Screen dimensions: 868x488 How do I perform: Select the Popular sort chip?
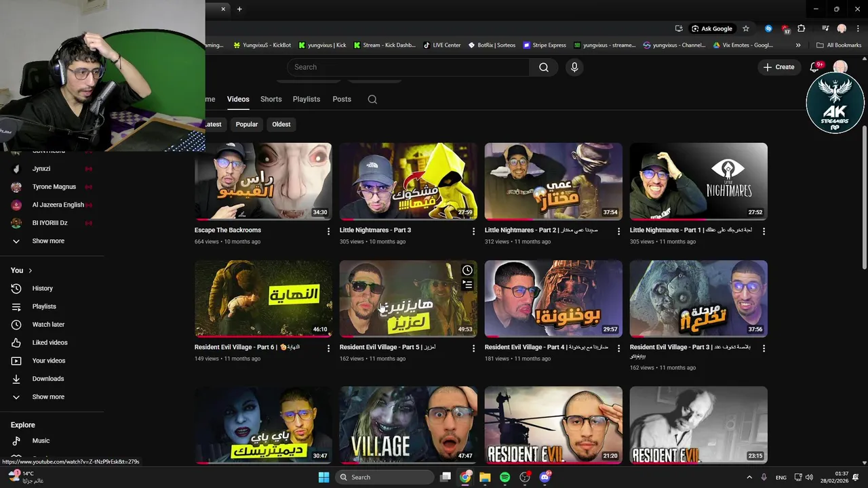pos(247,124)
